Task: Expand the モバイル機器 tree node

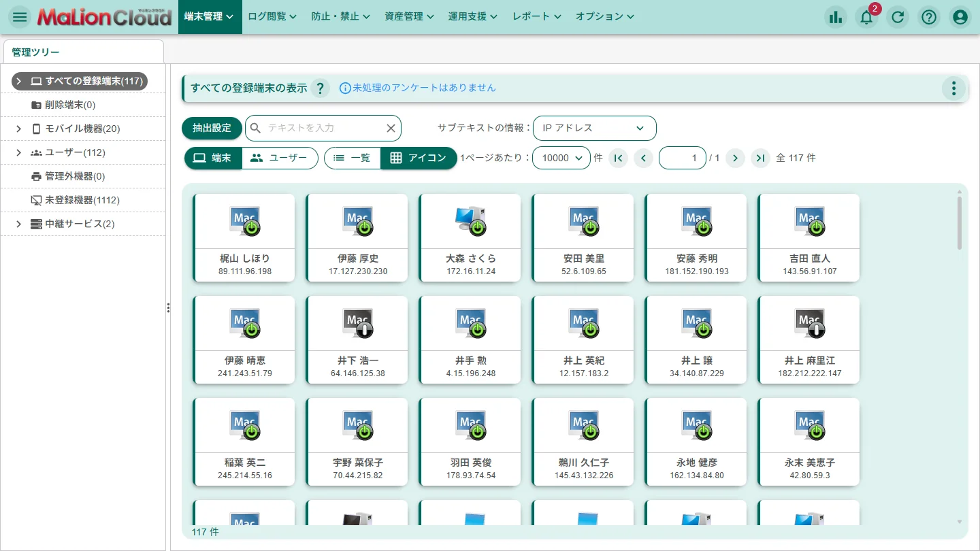Action: 19,129
